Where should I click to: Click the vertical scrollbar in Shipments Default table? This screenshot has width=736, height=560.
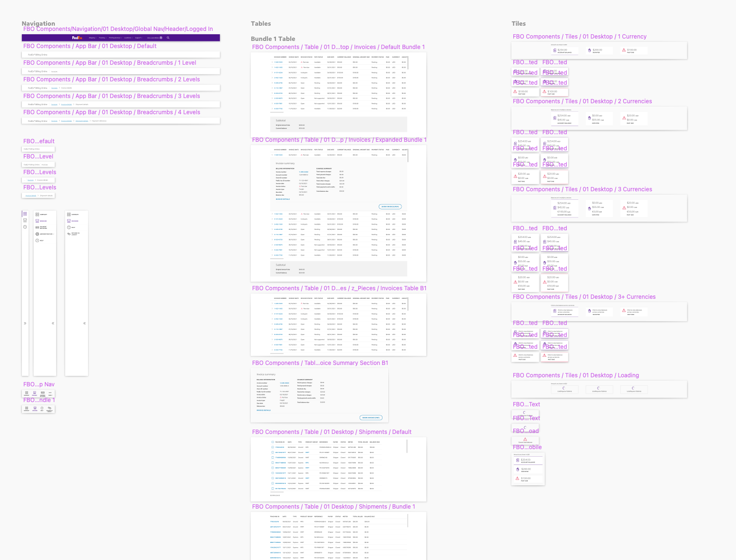(407, 446)
